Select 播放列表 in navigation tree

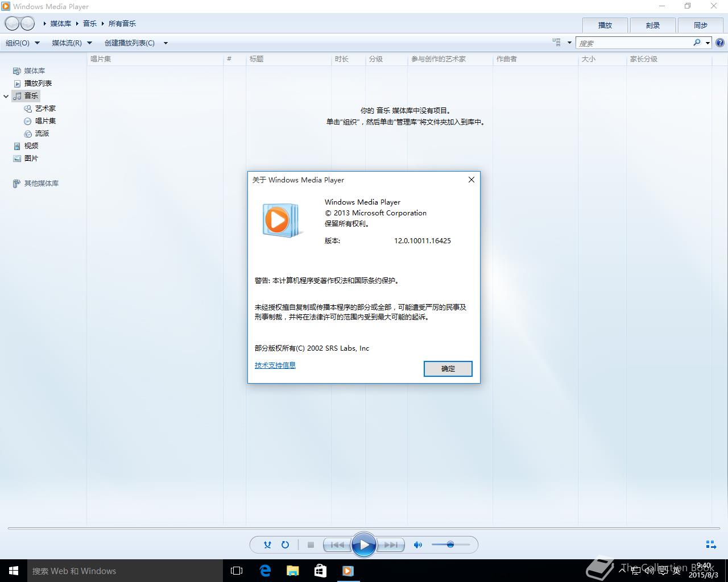(x=38, y=84)
